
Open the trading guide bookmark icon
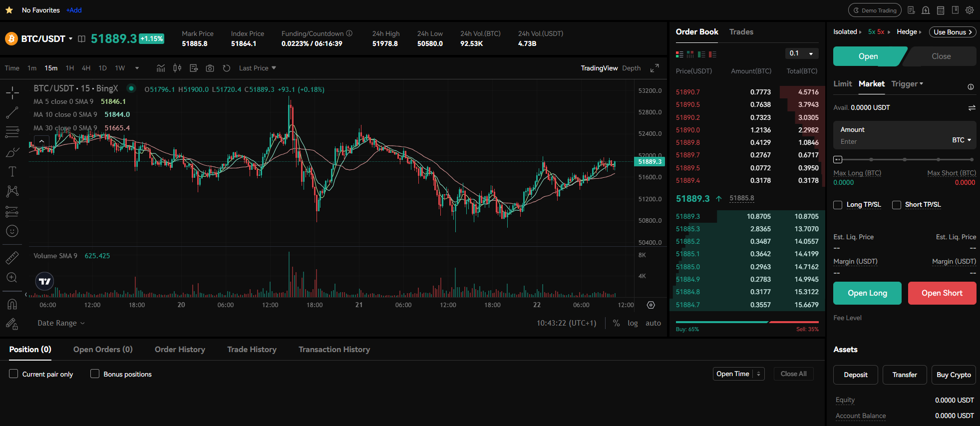pos(955,10)
